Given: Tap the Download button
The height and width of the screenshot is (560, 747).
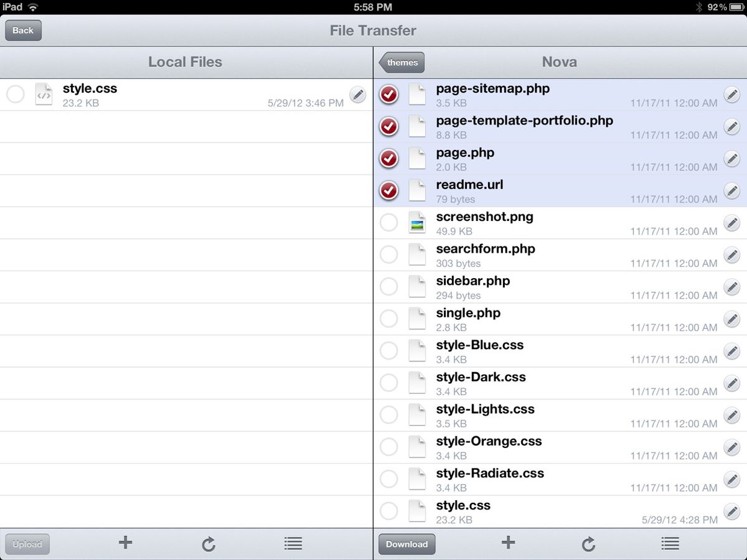Looking at the screenshot, I should point(406,544).
